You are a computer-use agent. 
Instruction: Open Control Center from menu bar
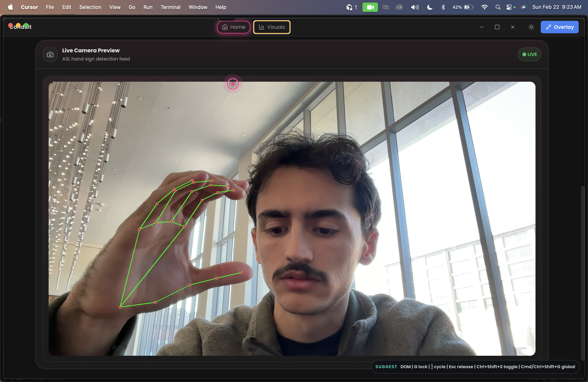coord(509,7)
